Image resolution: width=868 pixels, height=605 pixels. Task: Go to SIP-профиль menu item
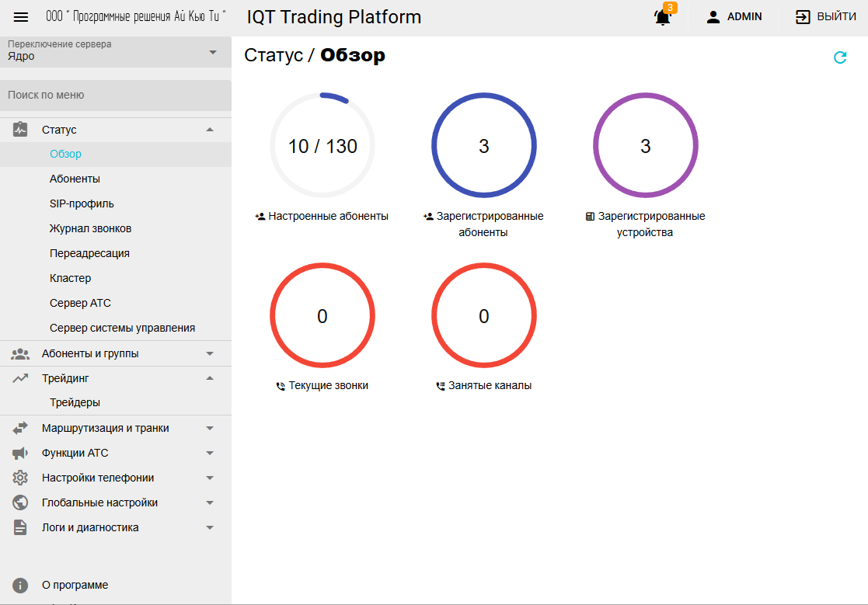(x=116, y=203)
